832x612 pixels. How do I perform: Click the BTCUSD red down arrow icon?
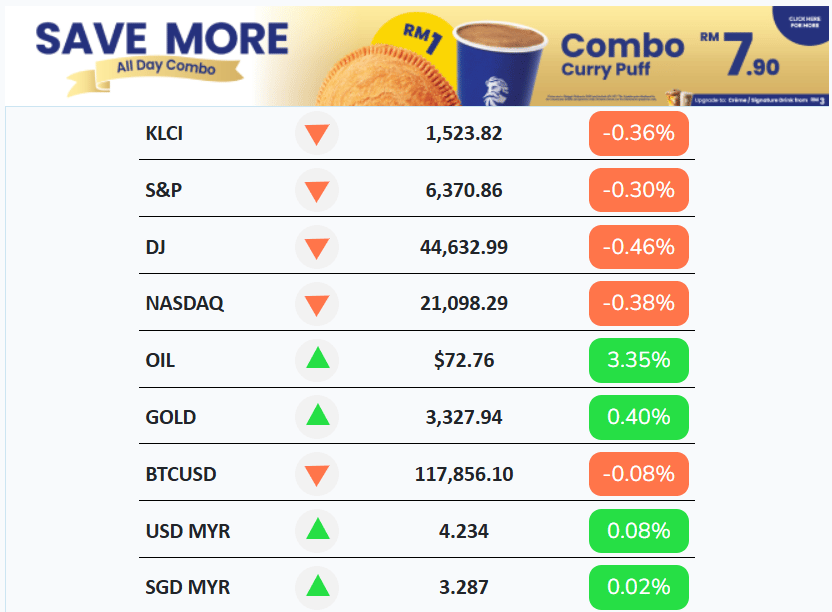click(x=317, y=474)
